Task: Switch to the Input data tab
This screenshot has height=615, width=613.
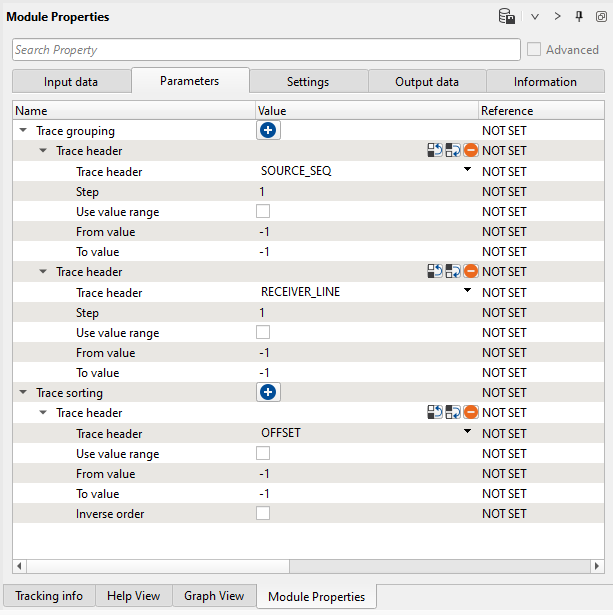Action: tap(72, 82)
